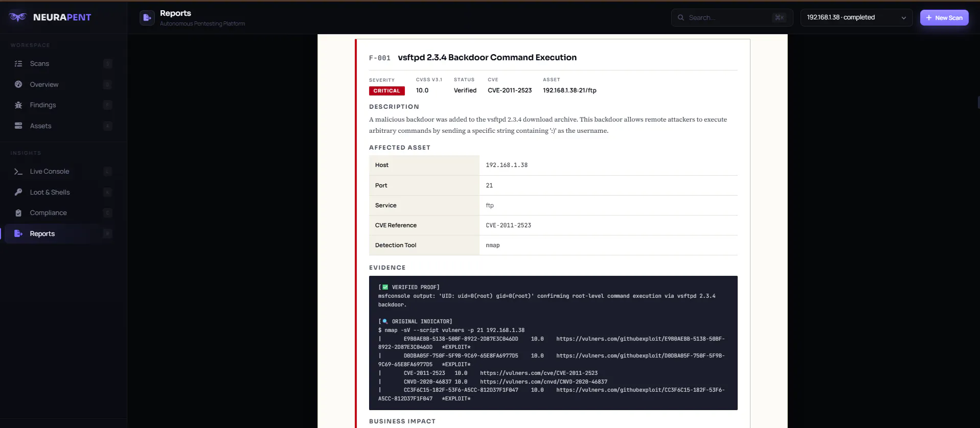Click the Findings bug icon in sidebar
The height and width of the screenshot is (428, 980).
click(x=18, y=105)
